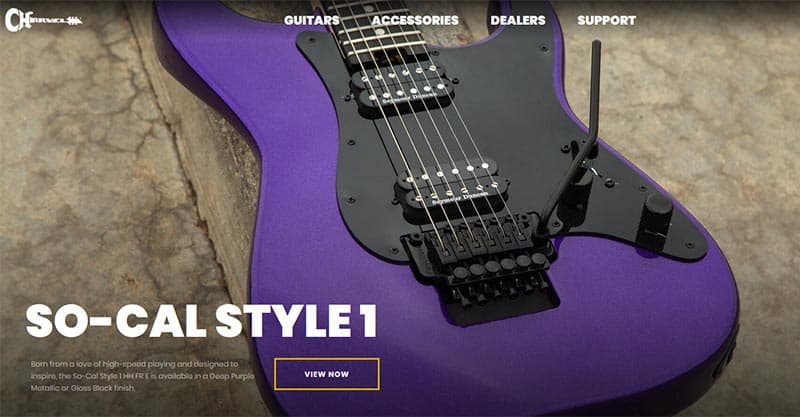Go to the Dealers page
800x417 pixels.
coord(518,20)
